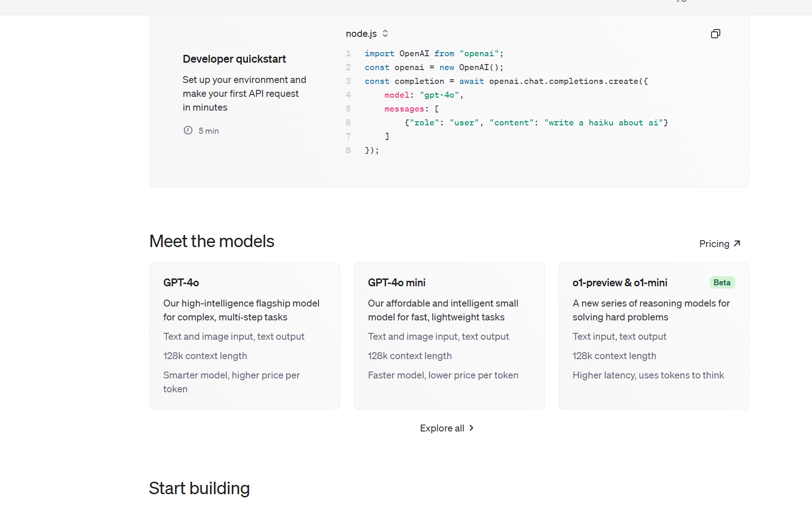This screenshot has height=508, width=812.
Task: Click the model "gpt-4o" code line
Action: pos(424,95)
